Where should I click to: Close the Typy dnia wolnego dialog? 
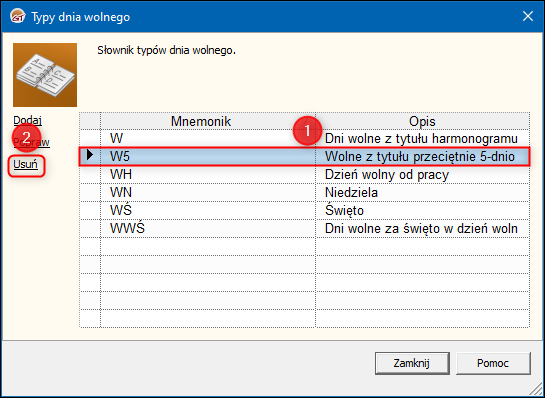coord(528,16)
